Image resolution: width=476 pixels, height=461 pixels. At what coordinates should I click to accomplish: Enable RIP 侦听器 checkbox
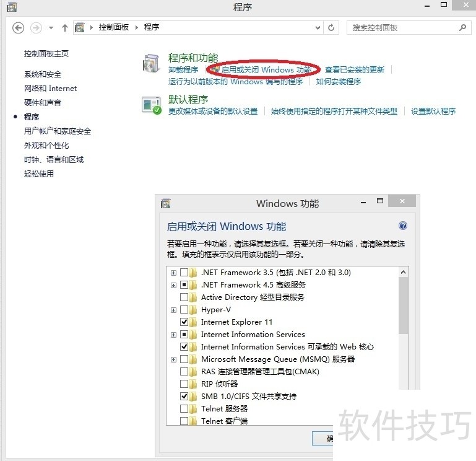point(184,384)
